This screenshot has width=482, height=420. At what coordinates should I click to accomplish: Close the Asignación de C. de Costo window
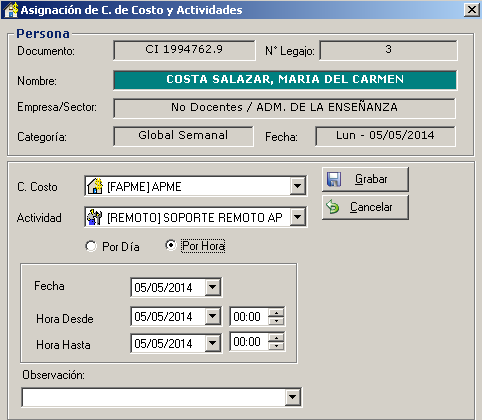472,10
